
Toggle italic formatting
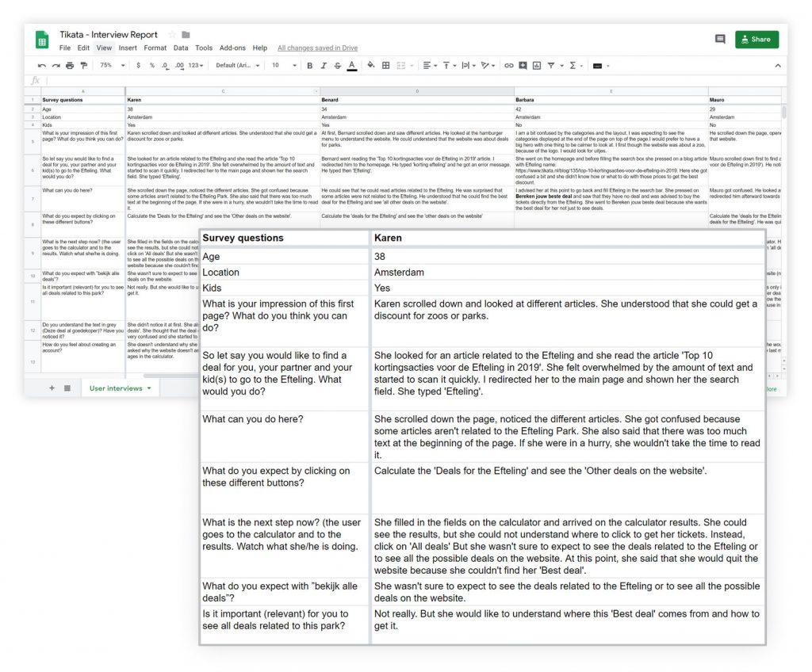(324, 65)
